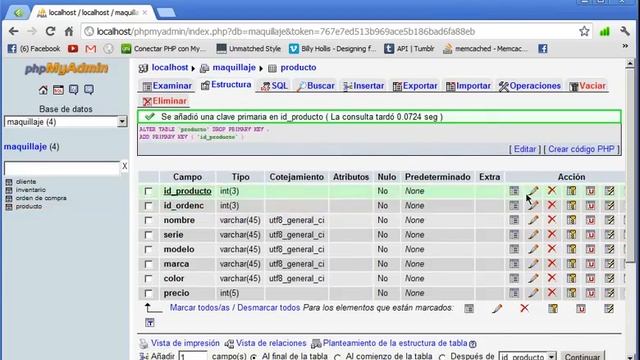Click the edit pencil for marked elements

click(x=497, y=309)
